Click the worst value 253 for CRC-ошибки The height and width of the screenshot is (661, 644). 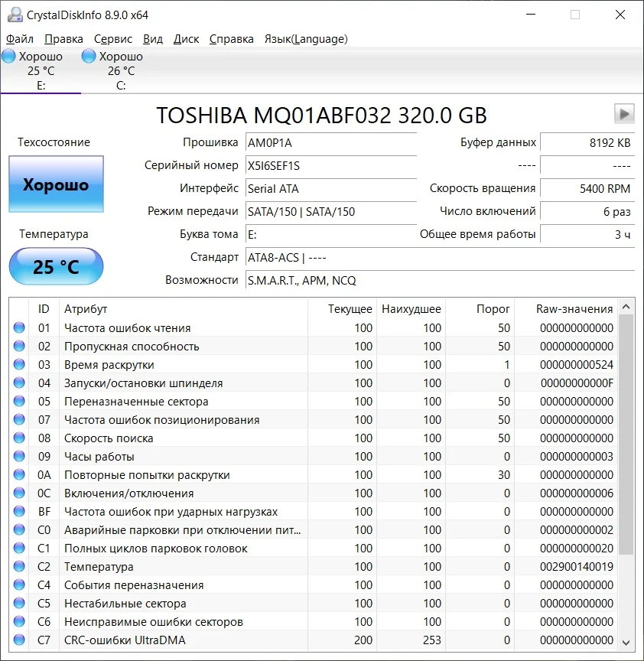click(x=432, y=640)
